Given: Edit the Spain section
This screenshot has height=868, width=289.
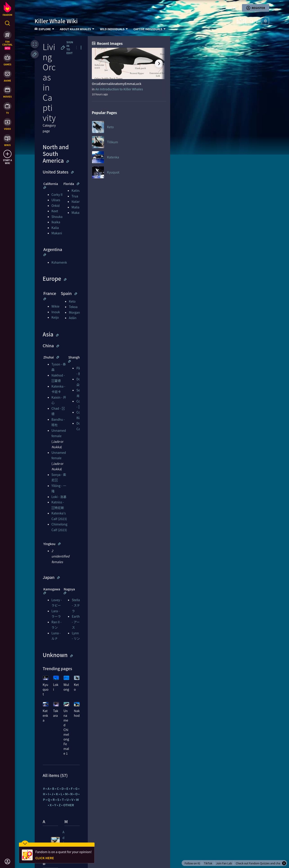Looking at the screenshot, I should 76,293.
